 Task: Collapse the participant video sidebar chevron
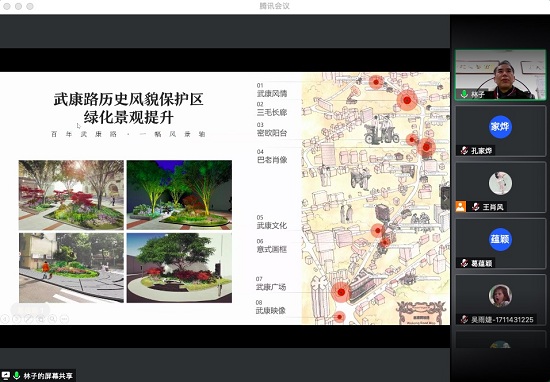(x=445, y=199)
